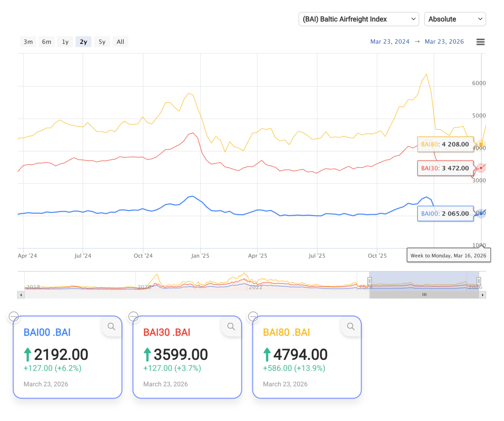
Task: Click the magnifier icon on BAI80 card
Action: point(350,327)
